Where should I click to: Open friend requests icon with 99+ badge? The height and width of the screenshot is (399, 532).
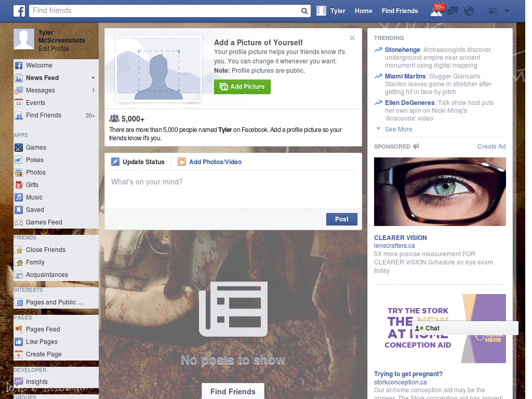point(436,11)
